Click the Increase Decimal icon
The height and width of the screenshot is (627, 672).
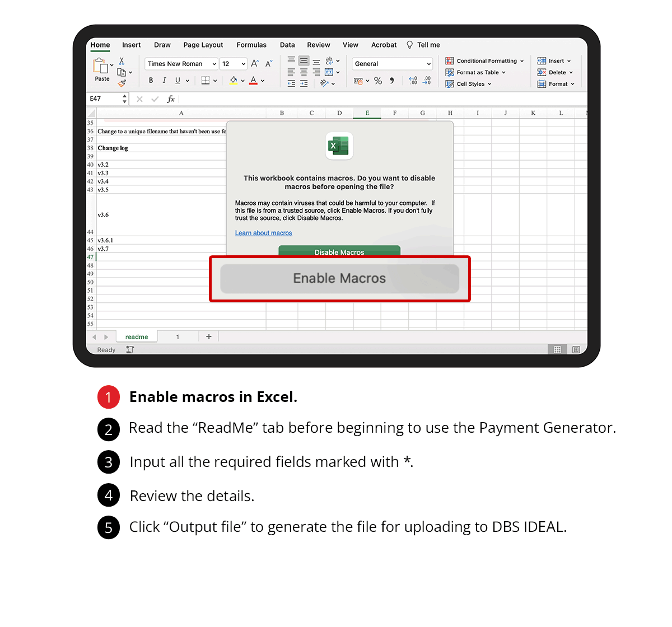click(413, 81)
